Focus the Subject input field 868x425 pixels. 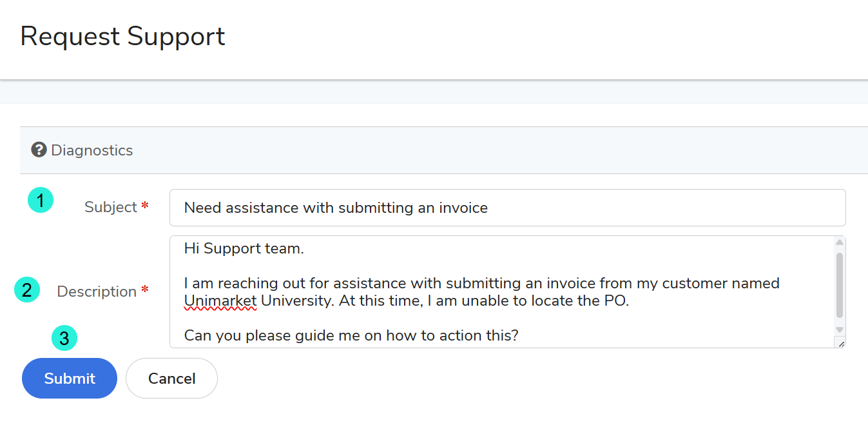click(506, 208)
